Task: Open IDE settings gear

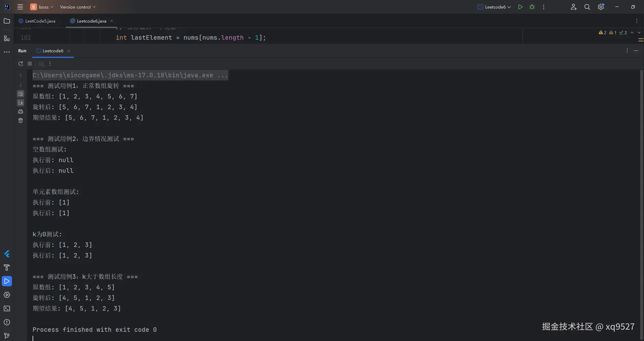Action: (x=601, y=7)
